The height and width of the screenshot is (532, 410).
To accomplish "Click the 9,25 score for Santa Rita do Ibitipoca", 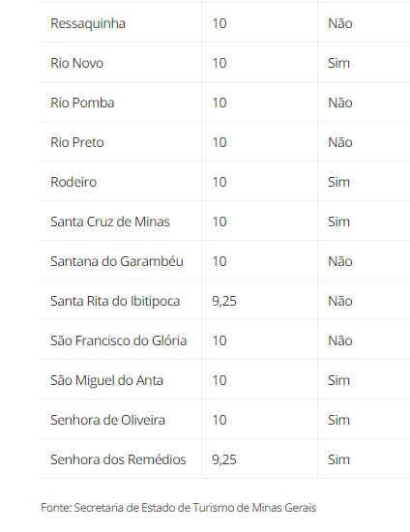I will pyautogui.click(x=224, y=301).
